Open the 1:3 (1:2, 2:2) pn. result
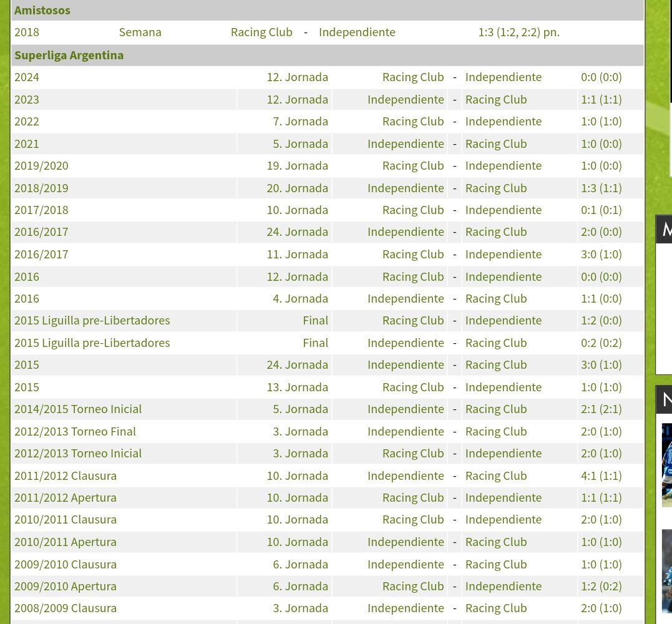Screen dimensions: 672x624 tap(519, 32)
